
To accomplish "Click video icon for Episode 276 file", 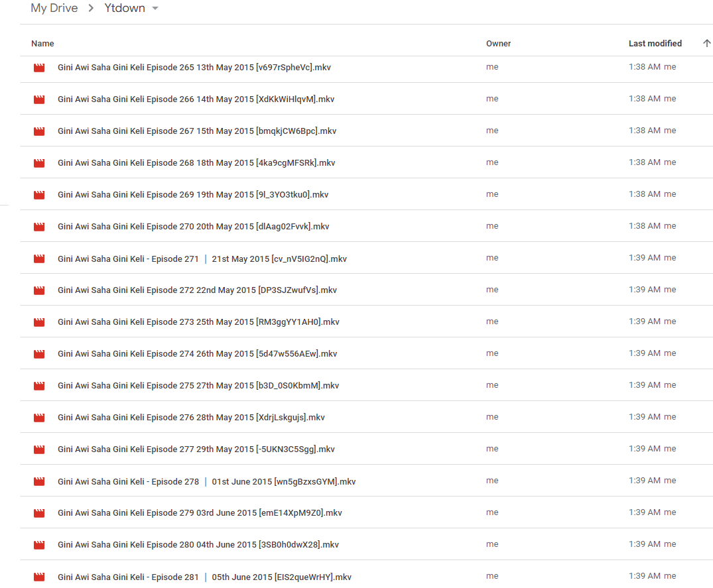I will (40, 418).
